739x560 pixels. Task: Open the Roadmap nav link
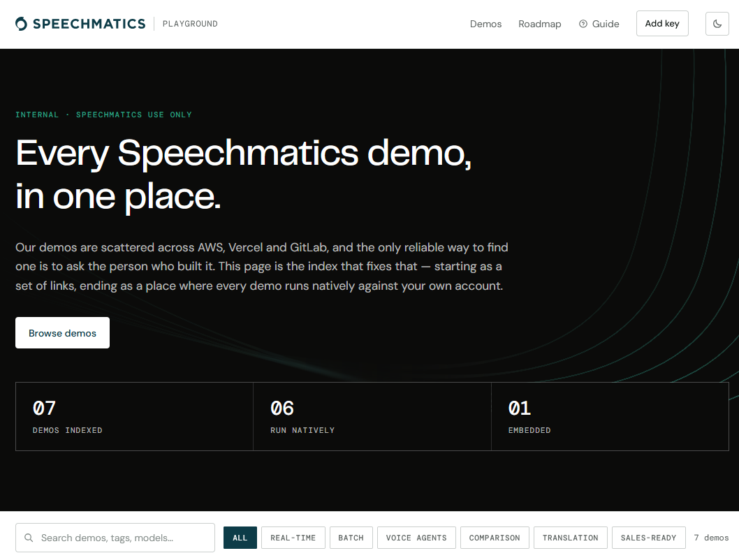(540, 24)
